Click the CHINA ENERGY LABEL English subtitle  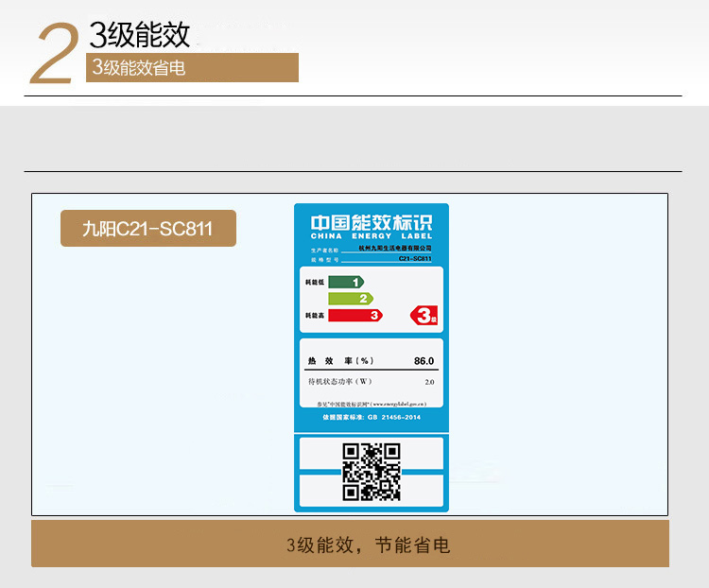point(372,236)
